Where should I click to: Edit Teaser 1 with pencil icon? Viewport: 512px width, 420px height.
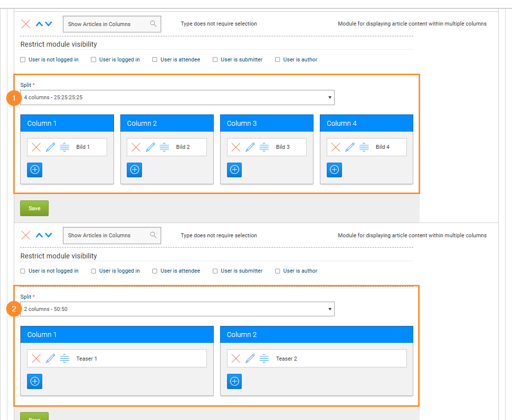click(50, 359)
